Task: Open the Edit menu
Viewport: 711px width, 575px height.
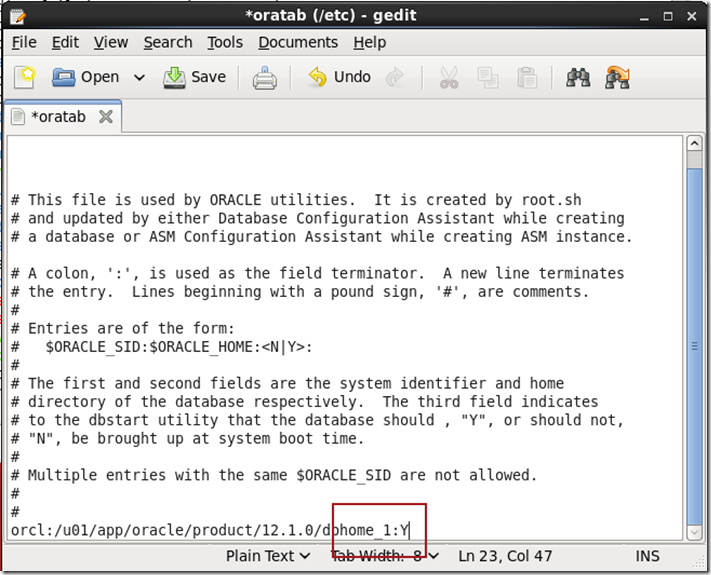Action: click(x=65, y=43)
